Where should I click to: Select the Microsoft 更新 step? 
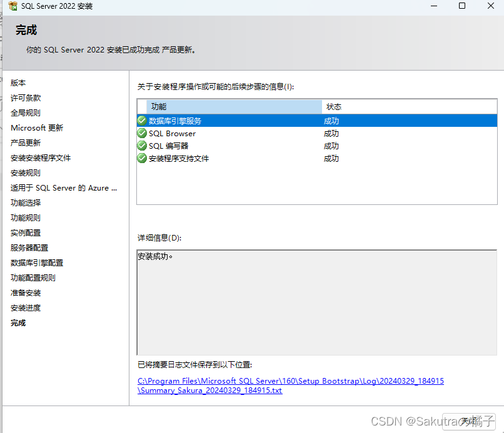click(37, 128)
